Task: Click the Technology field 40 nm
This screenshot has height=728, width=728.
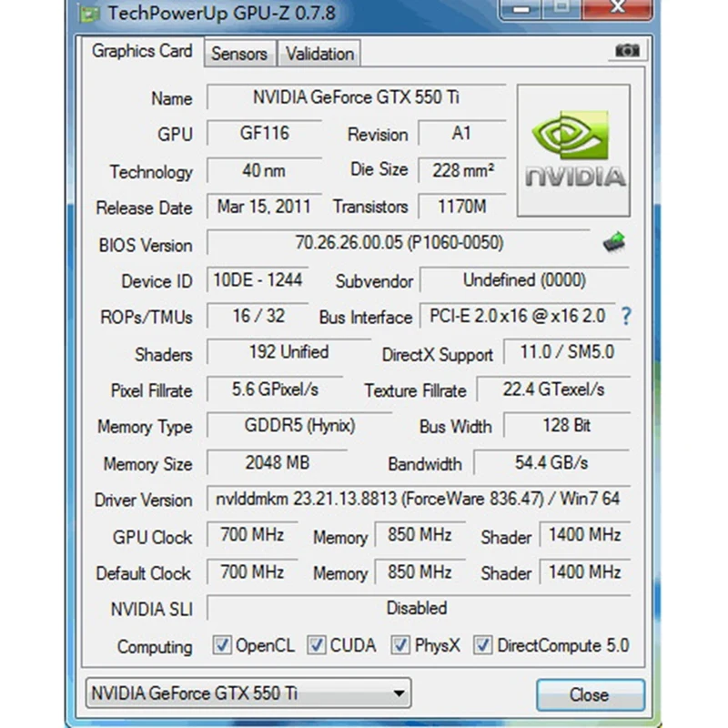Action: coord(264,170)
